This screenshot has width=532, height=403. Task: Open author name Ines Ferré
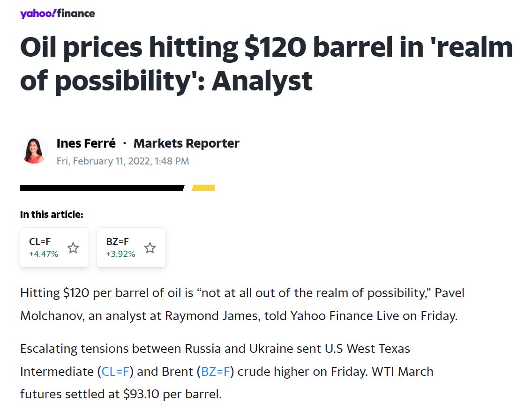pyautogui.click(x=86, y=143)
